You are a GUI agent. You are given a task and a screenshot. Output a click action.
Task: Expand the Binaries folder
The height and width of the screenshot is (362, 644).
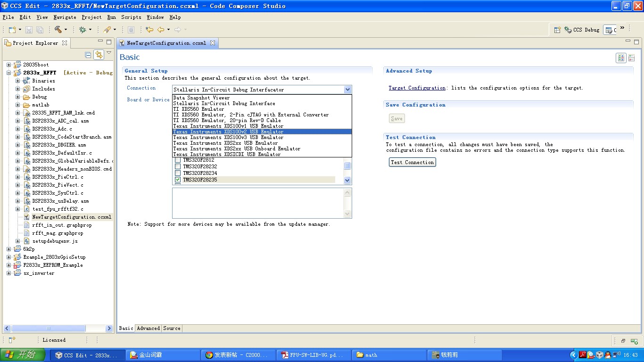17,81
